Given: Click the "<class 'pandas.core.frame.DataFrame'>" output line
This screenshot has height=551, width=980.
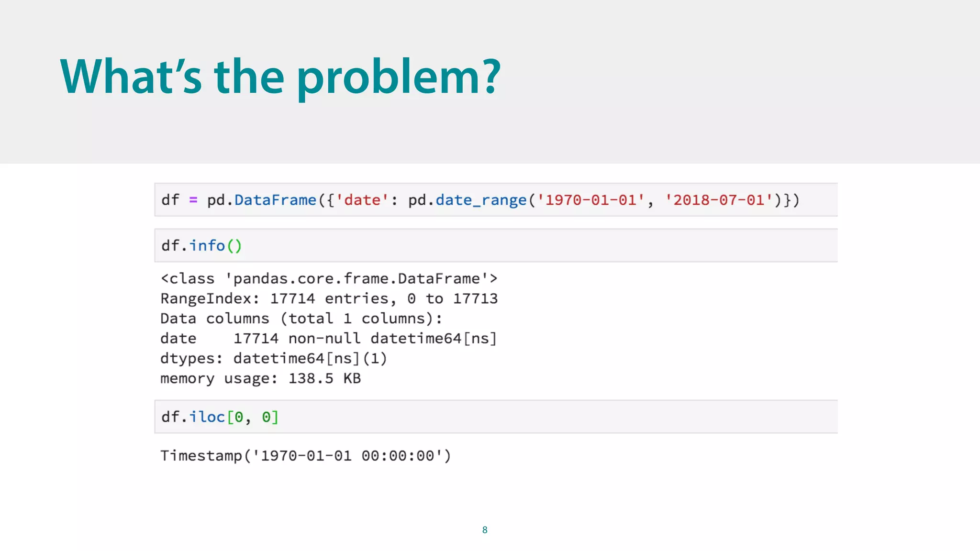Looking at the screenshot, I should pos(329,278).
